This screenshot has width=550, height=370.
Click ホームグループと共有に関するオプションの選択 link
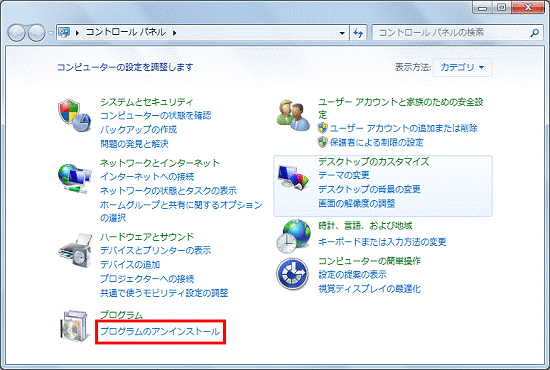click(181, 211)
